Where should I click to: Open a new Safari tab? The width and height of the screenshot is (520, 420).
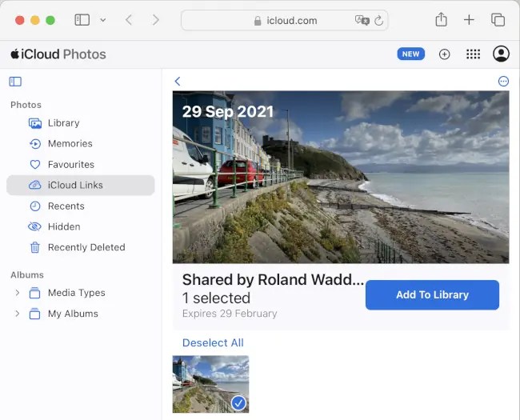pyautogui.click(x=469, y=20)
